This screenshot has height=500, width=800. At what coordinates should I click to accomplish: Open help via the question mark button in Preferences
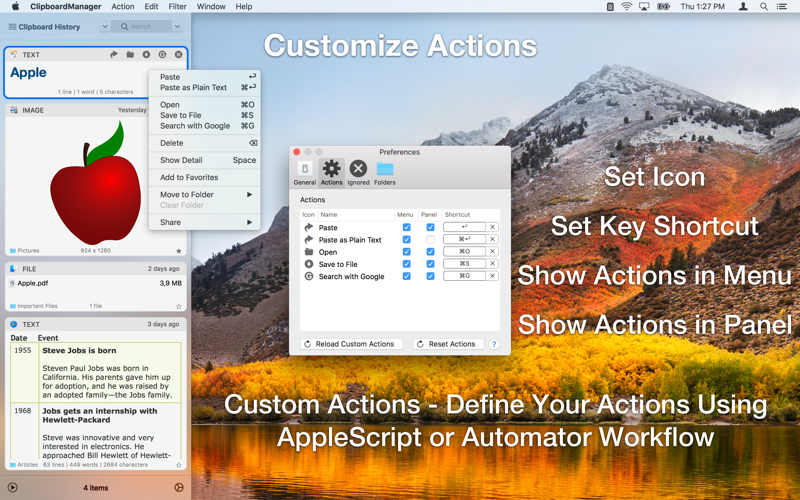493,344
